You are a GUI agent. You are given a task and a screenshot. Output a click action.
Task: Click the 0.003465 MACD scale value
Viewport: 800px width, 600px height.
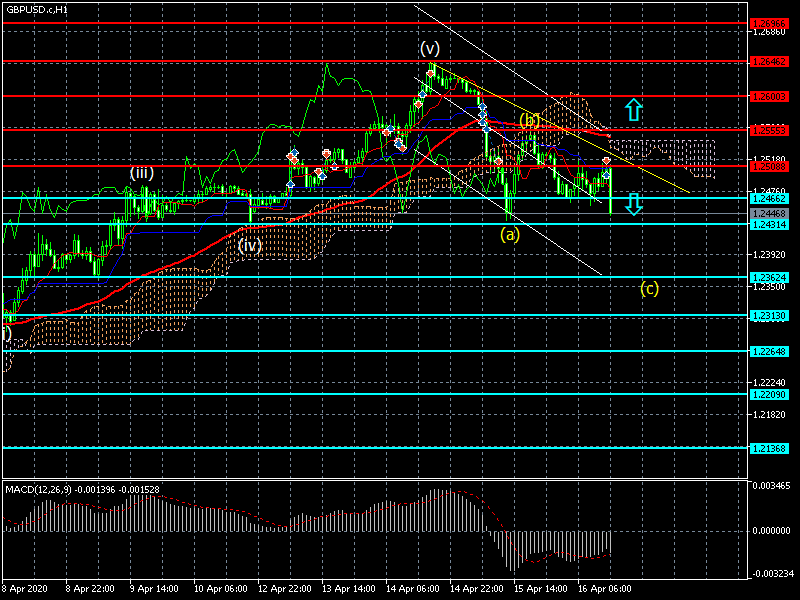click(771, 486)
